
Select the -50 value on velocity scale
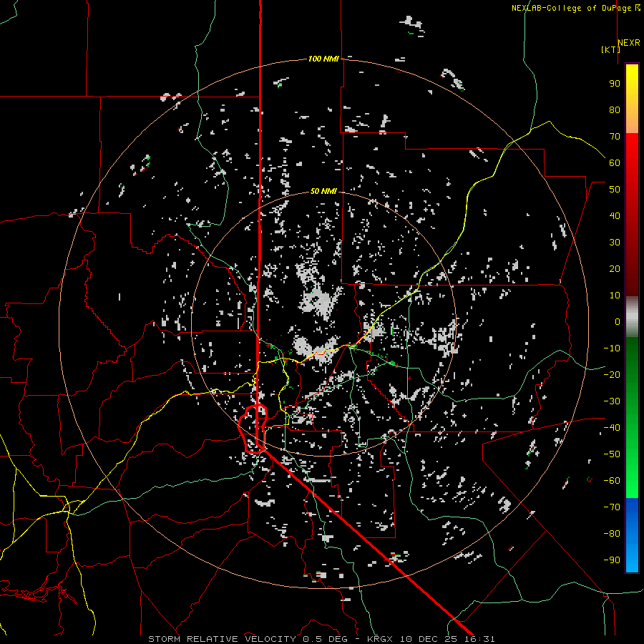point(612,454)
